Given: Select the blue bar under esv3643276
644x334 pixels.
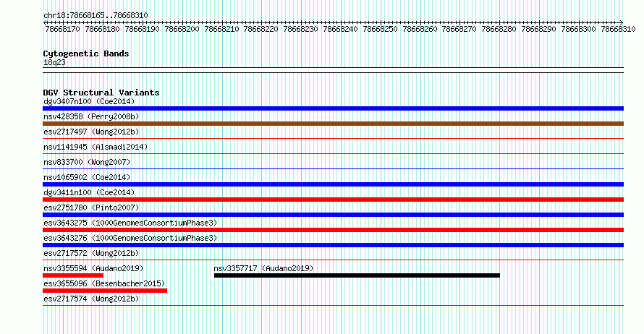Looking at the screenshot, I should [333, 245].
